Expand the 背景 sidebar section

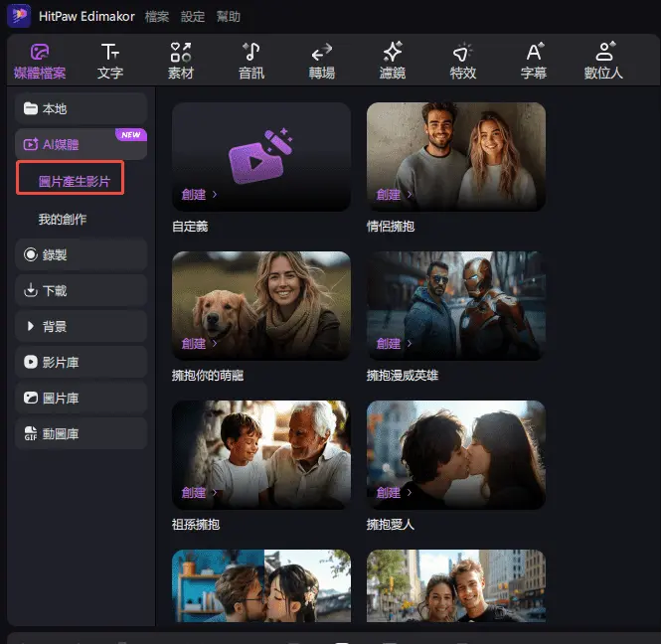tap(82, 326)
